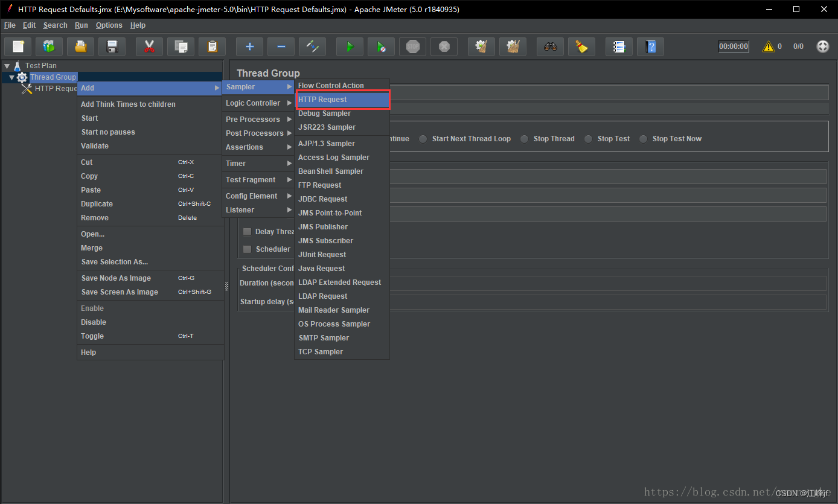
Task: Select the Stop Test Now radio button
Action: point(644,139)
